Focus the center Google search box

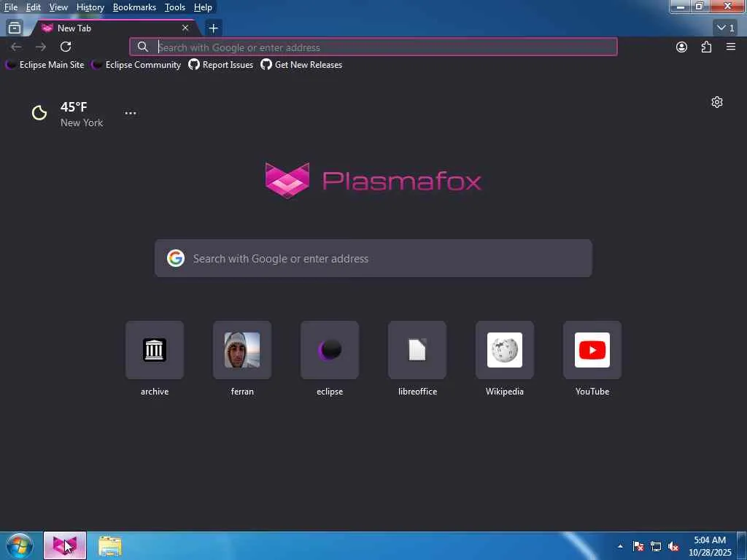[373, 259]
